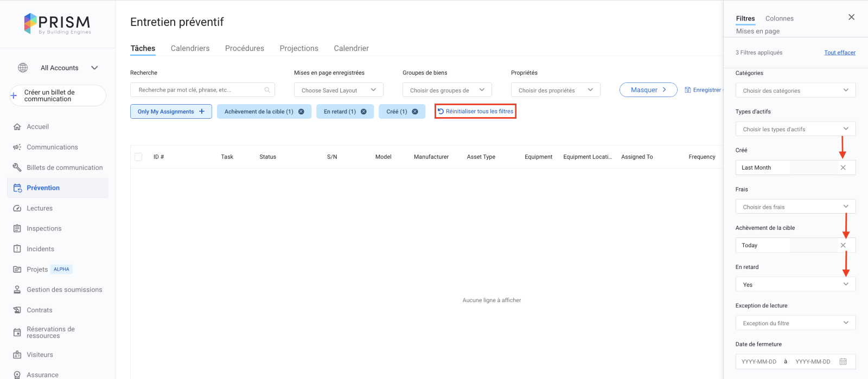Toggle 'Only My Assignments' filter
The height and width of the screenshot is (379, 868).
[171, 112]
